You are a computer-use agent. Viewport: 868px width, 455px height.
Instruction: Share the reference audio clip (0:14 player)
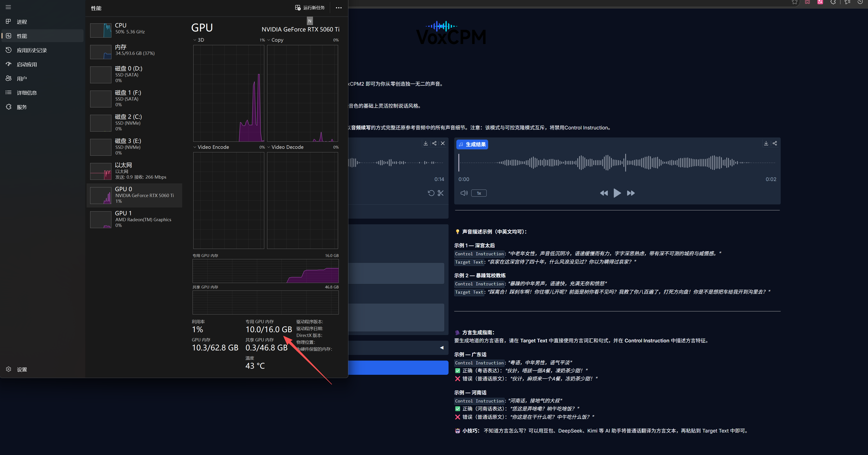click(x=434, y=143)
